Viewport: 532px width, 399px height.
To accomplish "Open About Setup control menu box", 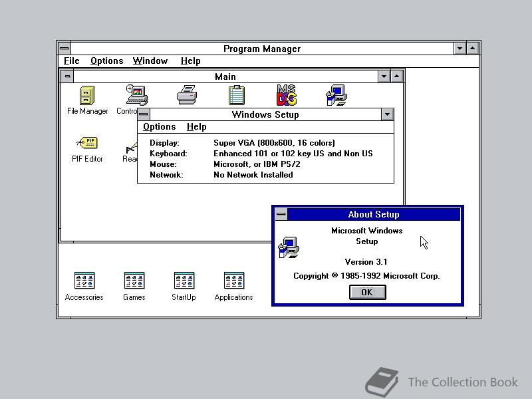I will tap(281, 214).
